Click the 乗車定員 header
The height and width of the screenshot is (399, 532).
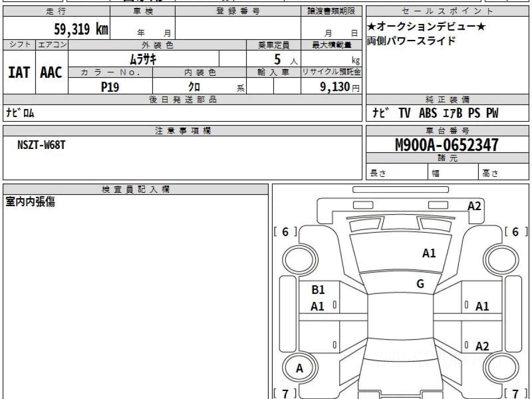(x=274, y=45)
